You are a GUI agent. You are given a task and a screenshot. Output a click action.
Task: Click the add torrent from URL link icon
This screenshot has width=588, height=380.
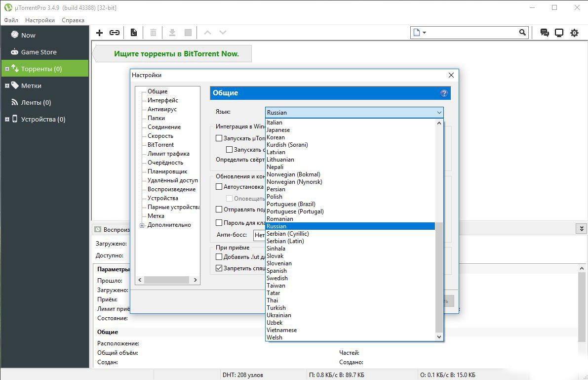click(115, 33)
